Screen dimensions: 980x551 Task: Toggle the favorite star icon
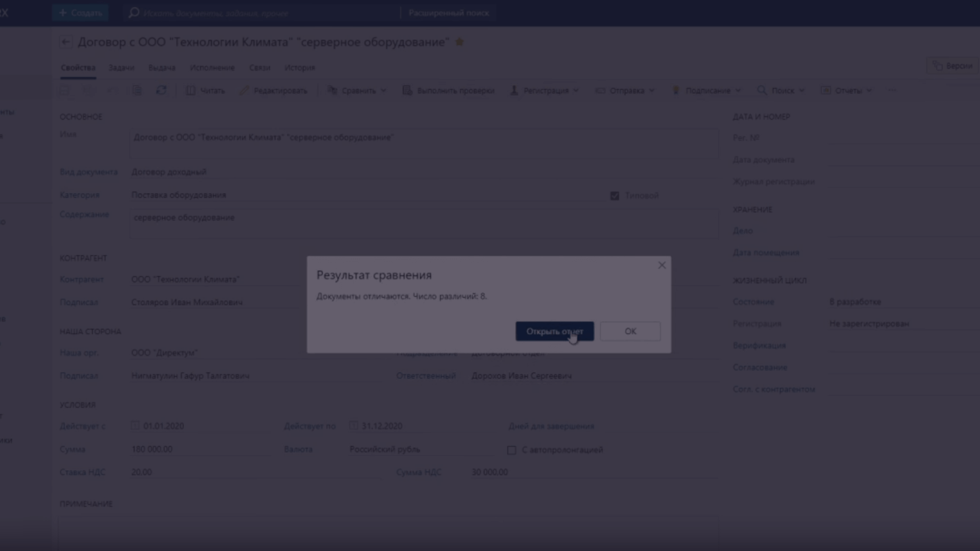(x=459, y=42)
